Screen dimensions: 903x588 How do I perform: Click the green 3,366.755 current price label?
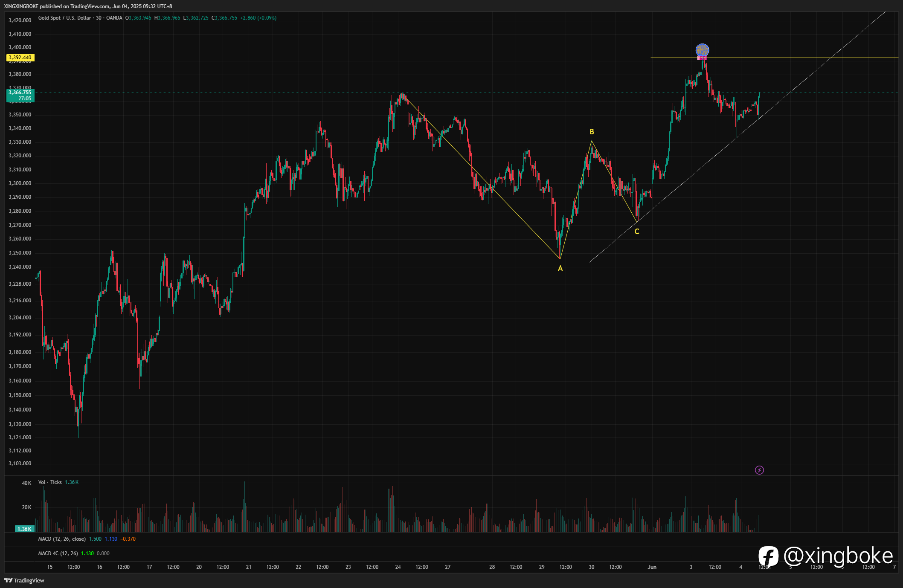point(20,96)
